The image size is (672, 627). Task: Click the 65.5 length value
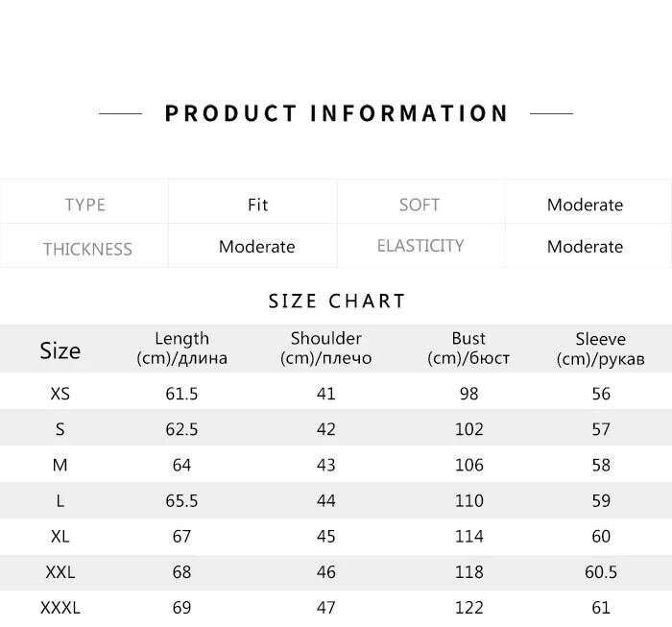[181, 501]
